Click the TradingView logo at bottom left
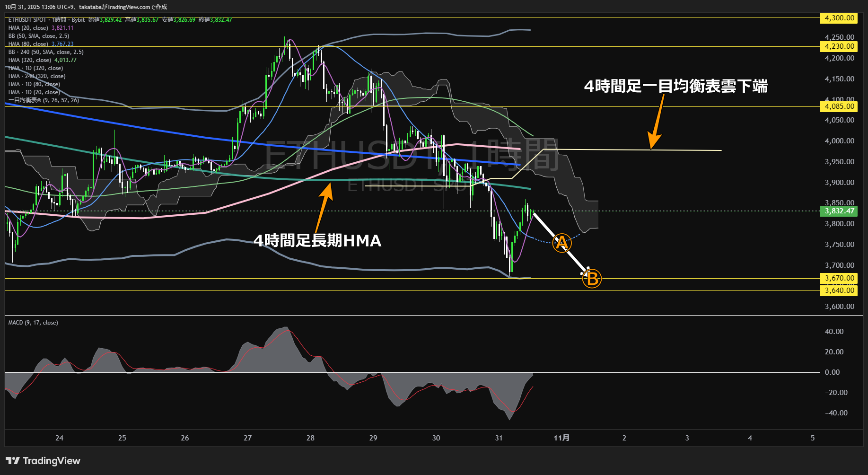This screenshot has width=868, height=475. (x=43, y=460)
